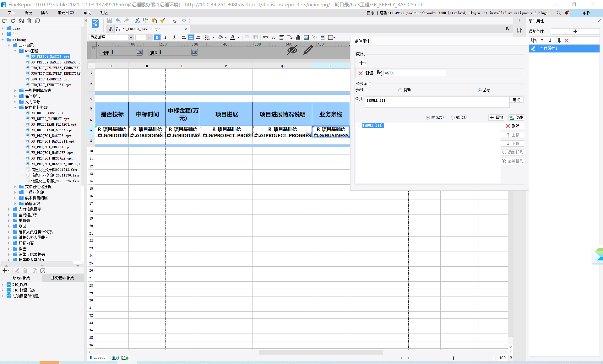Insert a chart into the cell
The image size is (603, 364).
pos(298,37)
